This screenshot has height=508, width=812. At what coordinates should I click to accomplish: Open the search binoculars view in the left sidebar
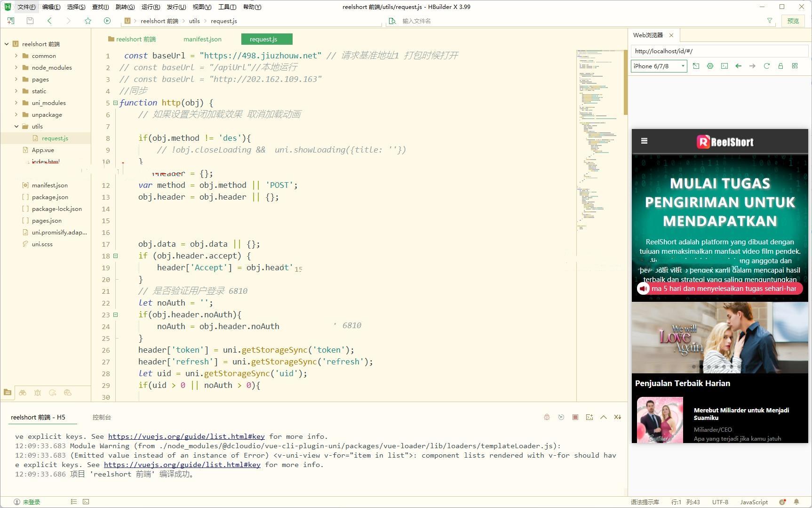[x=23, y=393]
